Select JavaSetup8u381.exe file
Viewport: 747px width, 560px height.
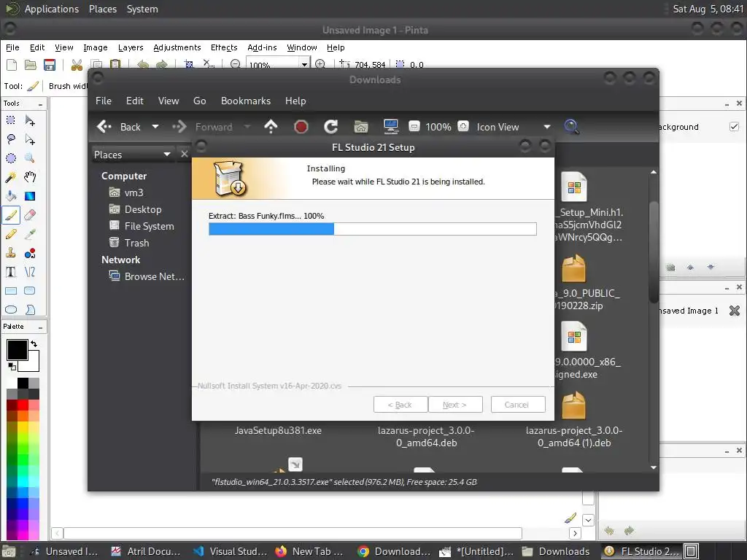(278, 430)
